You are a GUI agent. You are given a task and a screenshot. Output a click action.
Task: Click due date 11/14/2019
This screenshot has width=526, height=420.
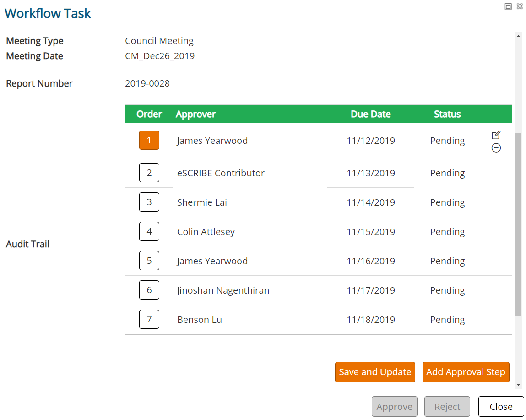pyautogui.click(x=371, y=202)
